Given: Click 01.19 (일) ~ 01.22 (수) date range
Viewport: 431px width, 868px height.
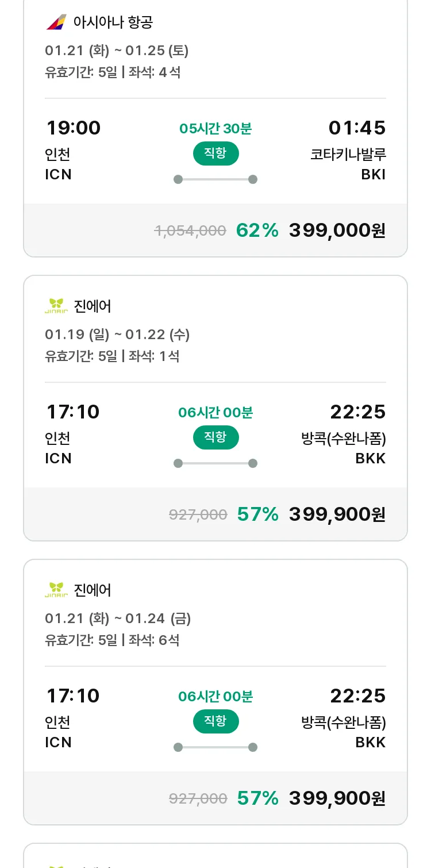Looking at the screenshot, I should pos(117,335).
